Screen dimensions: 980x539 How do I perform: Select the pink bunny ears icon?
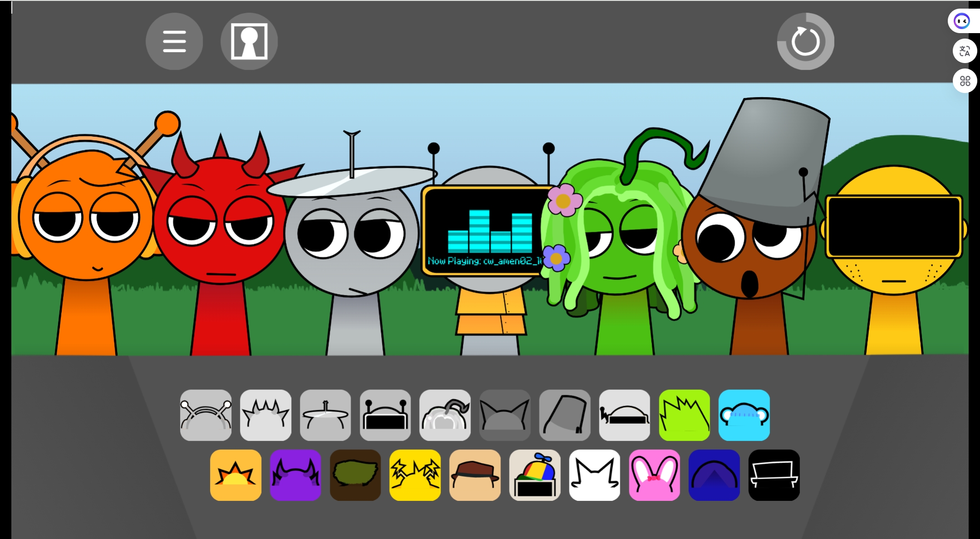pyautogui.click(x=654, y=475)
